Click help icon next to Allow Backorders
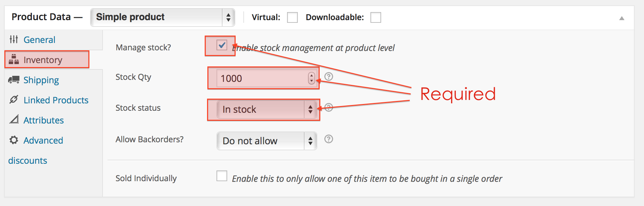The width and height of the screenshot is (644, 206). point(329,139)
